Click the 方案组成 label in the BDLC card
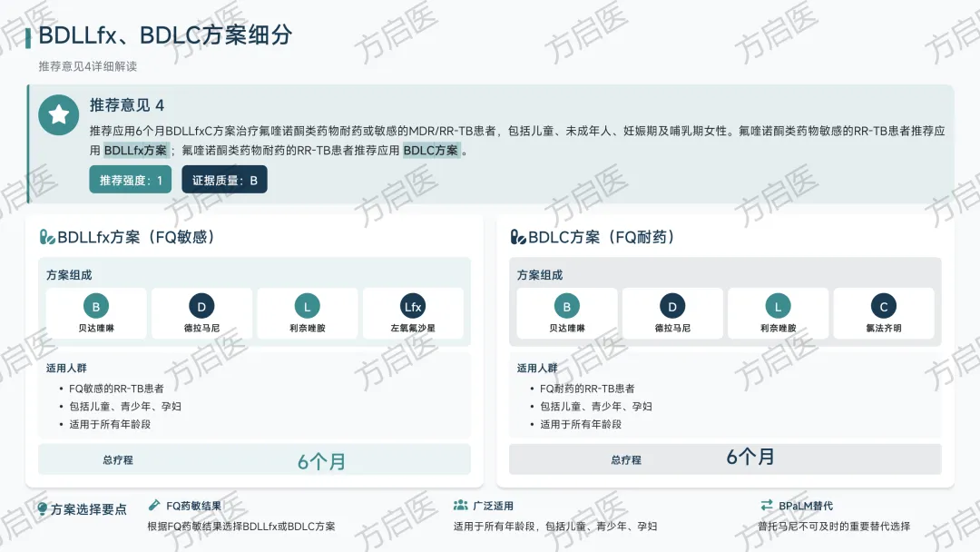Screen dimensions: 980x552 click(x=540, y=275)
